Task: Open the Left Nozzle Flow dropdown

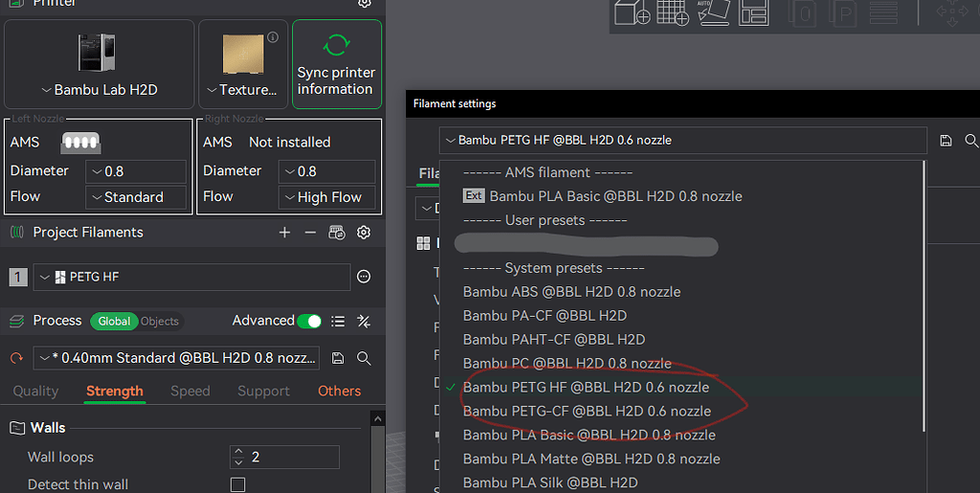Action: pyautogui.click(x=135, y=197)
